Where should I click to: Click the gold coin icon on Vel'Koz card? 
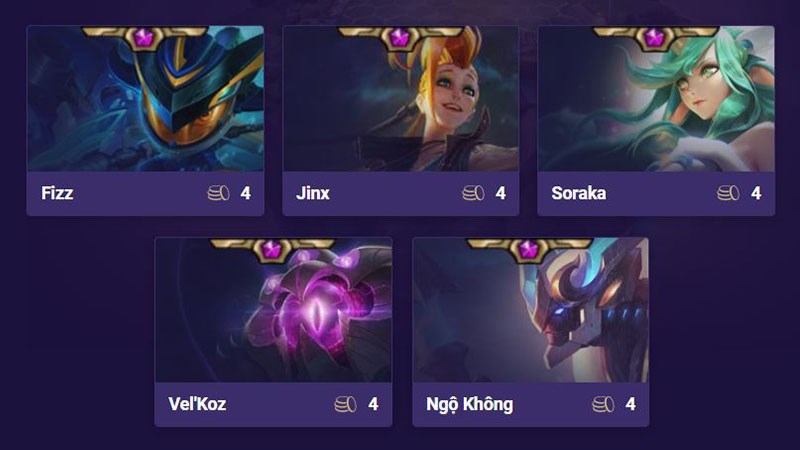[x=345, y=404]
